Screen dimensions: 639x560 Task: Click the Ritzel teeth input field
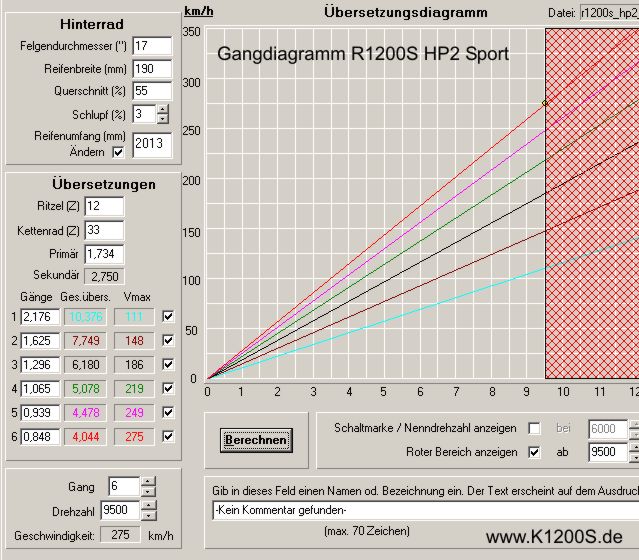(x=104, y=206)
